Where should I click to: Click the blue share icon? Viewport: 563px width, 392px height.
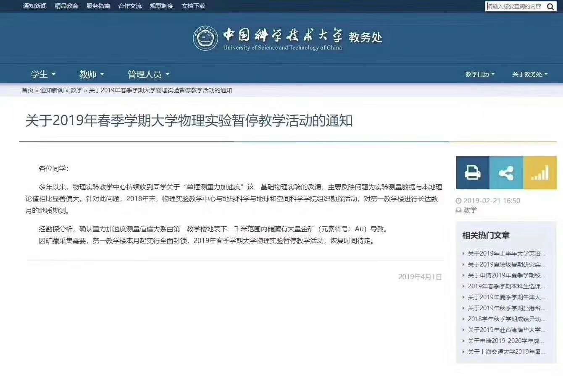[506, 172]
